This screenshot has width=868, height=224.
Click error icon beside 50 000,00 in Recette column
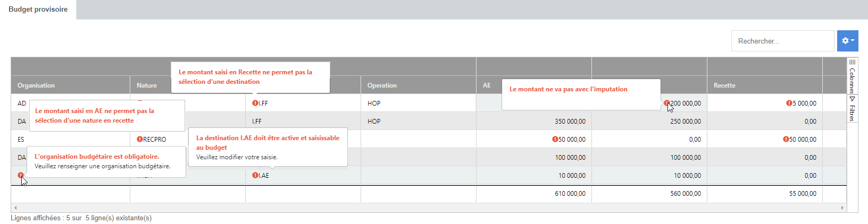coord(786,140)
